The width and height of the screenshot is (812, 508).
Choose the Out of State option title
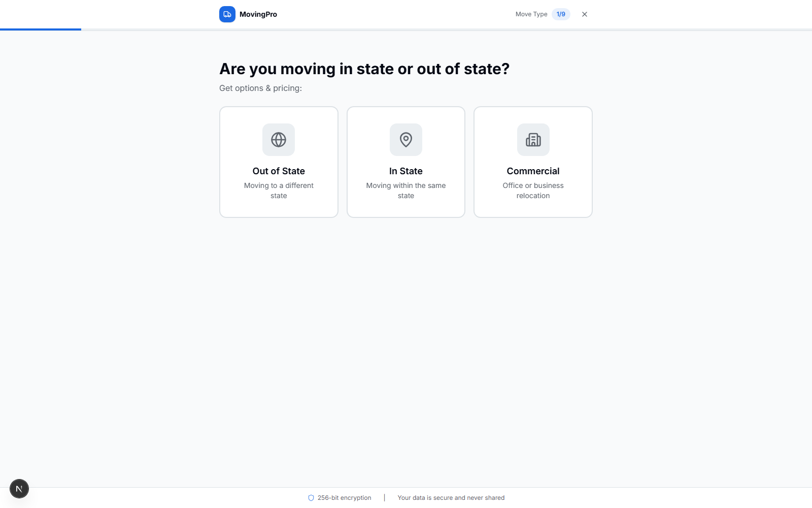tap(279, 171)
